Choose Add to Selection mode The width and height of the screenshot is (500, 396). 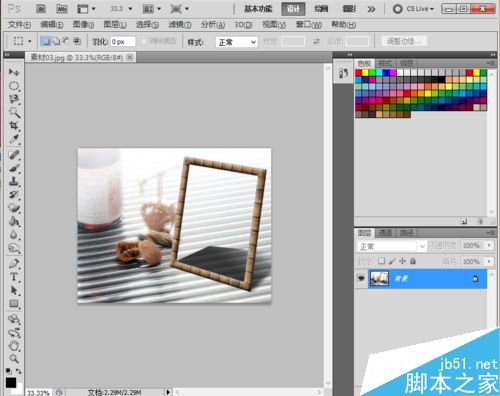(x=56, y=41)
